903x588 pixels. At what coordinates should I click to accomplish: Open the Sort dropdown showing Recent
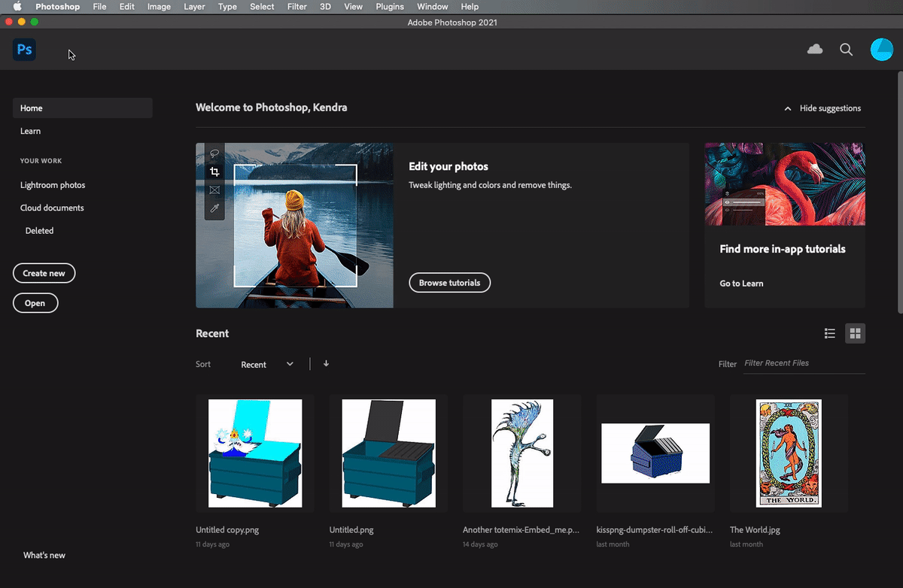coord(267,365)
